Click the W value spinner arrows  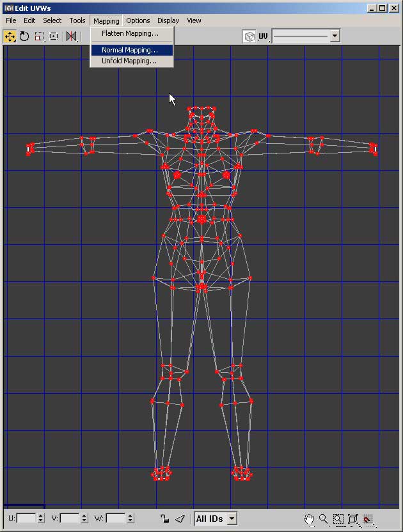click(129, 519)
